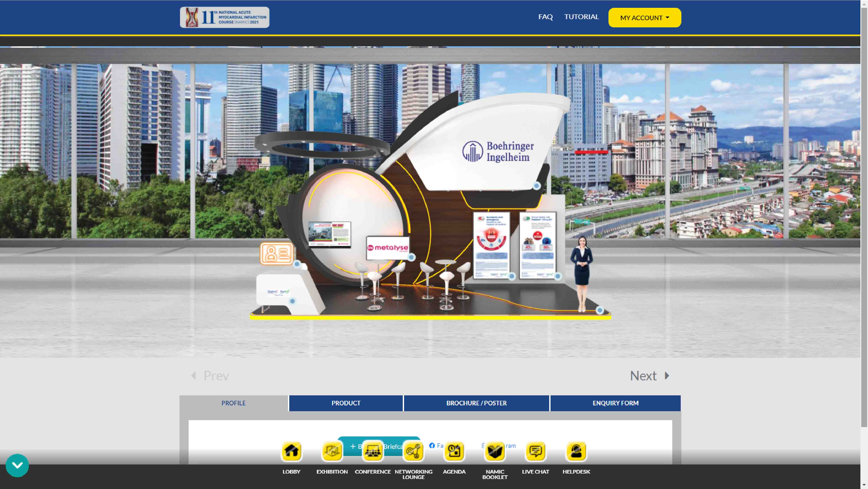Open the Brochure / Poster tab

pyautogui.click(x=476, y=403)
